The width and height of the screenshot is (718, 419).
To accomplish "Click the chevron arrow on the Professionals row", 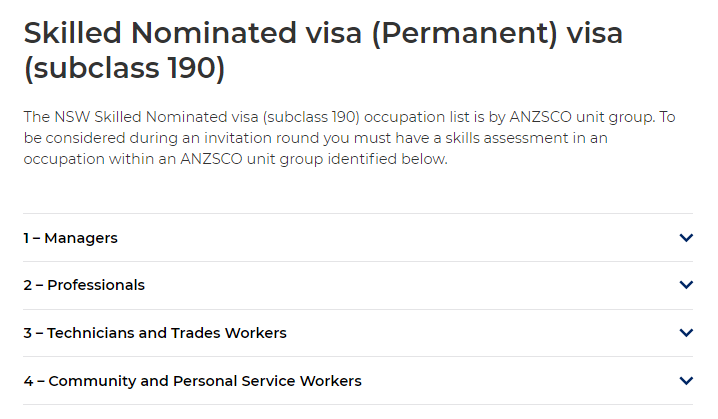I will tap(686, 285).
